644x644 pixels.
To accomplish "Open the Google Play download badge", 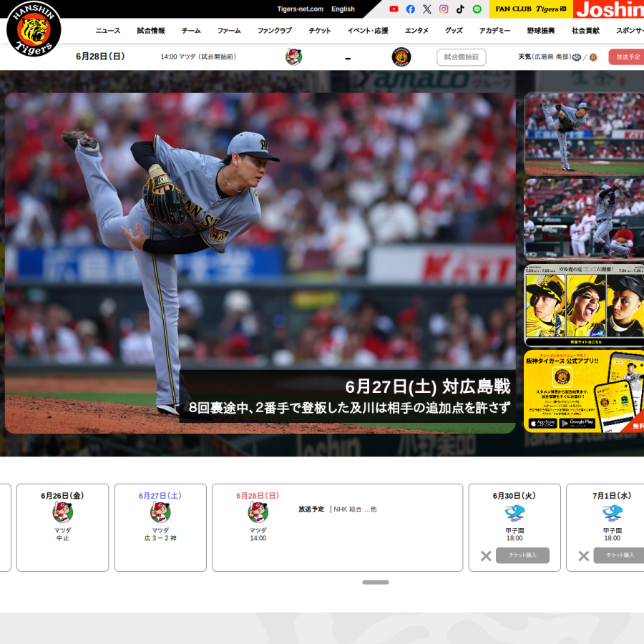I will click(x=577, y=423).
